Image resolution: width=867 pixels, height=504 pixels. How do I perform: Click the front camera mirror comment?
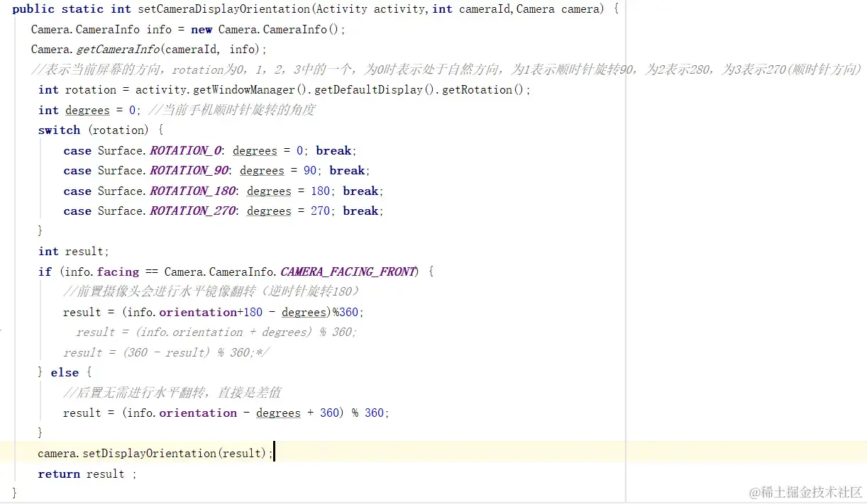click(x=212, y=291)
